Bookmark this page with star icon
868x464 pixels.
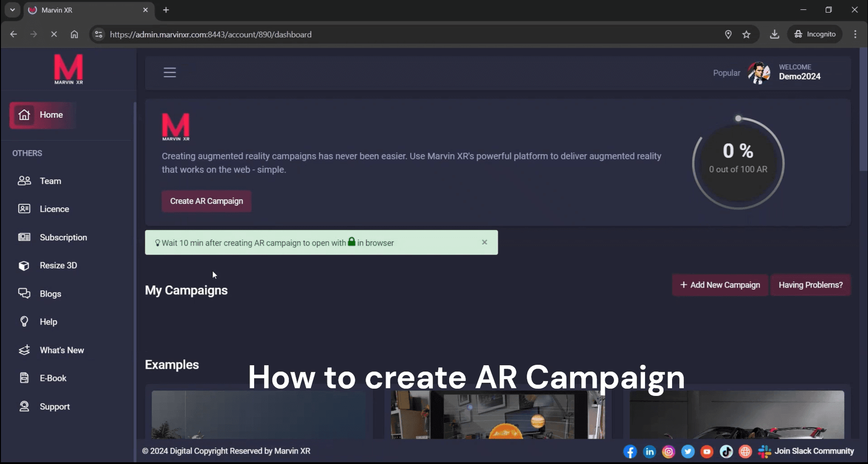746,35
